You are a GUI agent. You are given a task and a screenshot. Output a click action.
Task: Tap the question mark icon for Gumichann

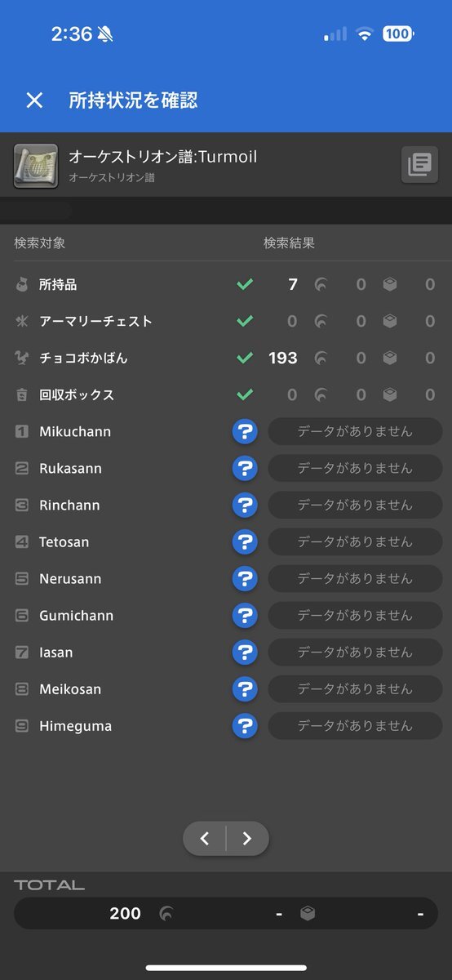click(245, 615)
